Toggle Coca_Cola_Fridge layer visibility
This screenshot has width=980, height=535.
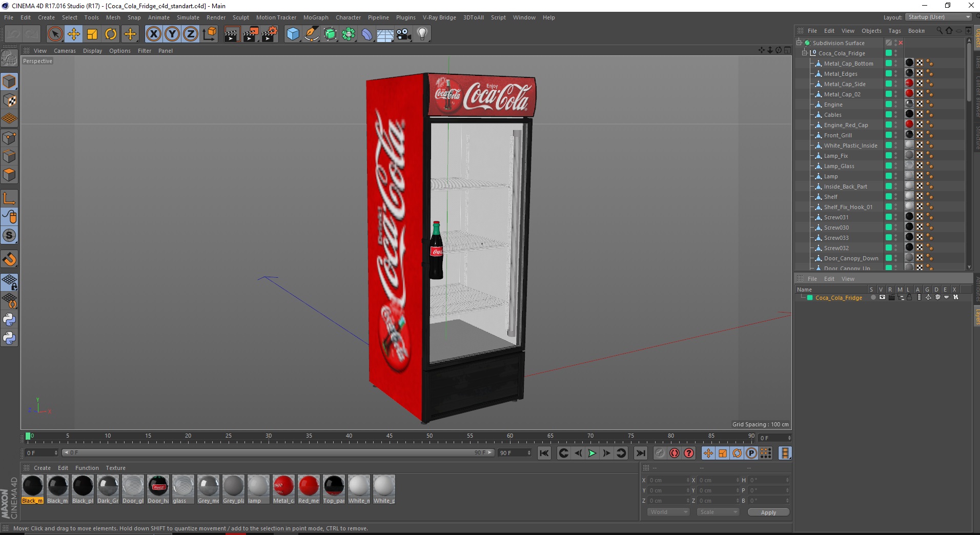point(882,297)
